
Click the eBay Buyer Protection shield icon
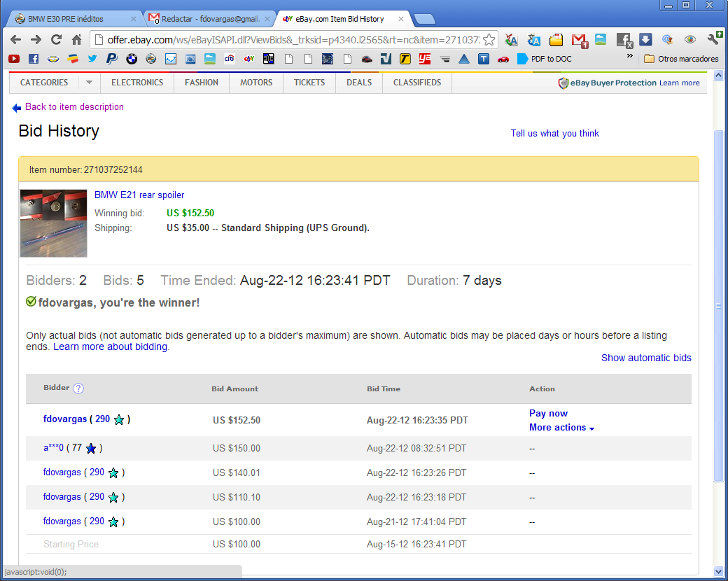[x=563, y=83]
